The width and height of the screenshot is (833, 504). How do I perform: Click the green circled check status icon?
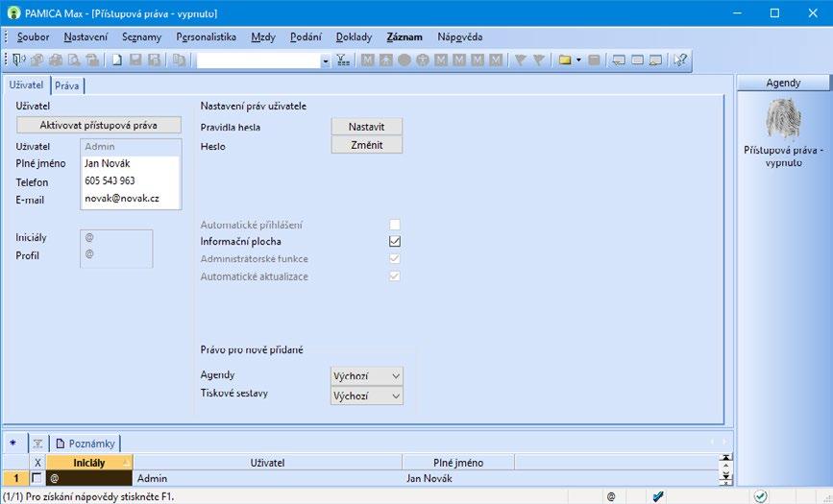click(760, 496)
